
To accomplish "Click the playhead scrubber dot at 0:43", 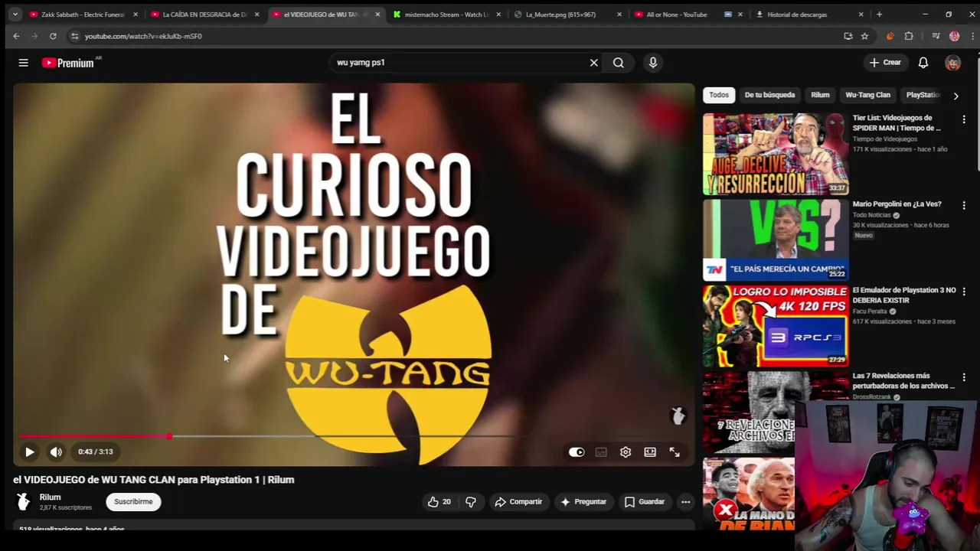I will [x=168, y=436].
